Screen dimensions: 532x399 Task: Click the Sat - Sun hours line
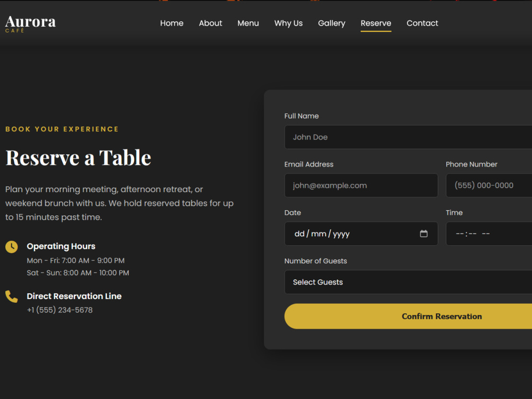pos(78,273)
